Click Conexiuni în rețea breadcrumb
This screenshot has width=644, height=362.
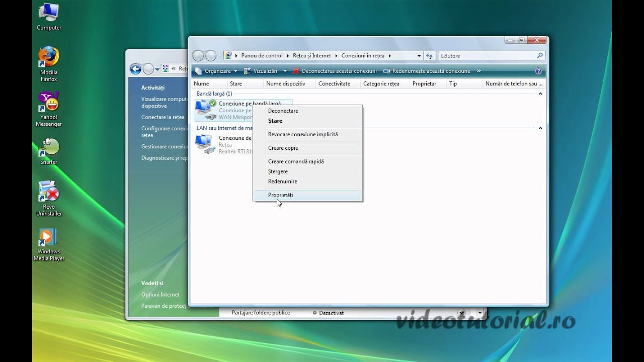pyautogui.click(x=363, y=56)
